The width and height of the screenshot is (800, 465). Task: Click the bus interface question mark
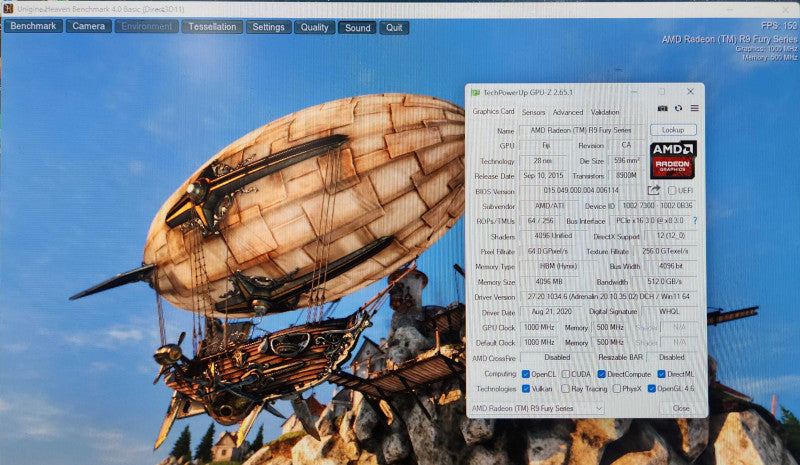(694, 221)
